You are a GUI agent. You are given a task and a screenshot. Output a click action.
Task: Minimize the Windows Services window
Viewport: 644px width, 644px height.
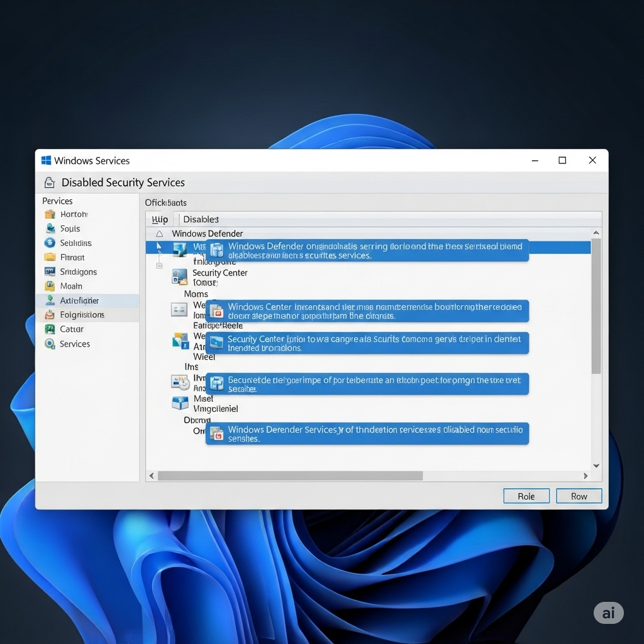click(535, 160)
